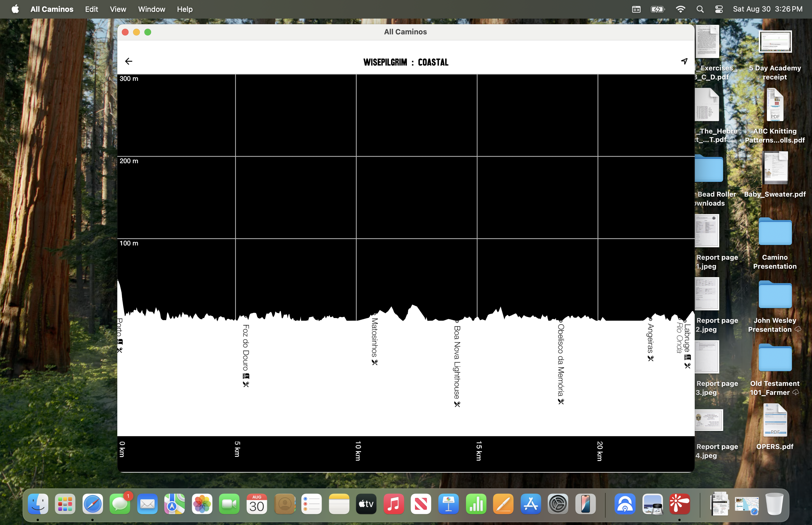Click the Angeiras waypoint label
This screenshot has width=812, height=525.
click(650, 339)
